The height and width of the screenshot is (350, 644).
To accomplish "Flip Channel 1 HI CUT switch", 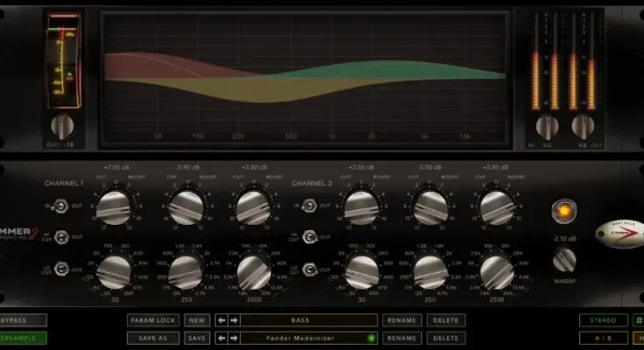I will 62,237.
